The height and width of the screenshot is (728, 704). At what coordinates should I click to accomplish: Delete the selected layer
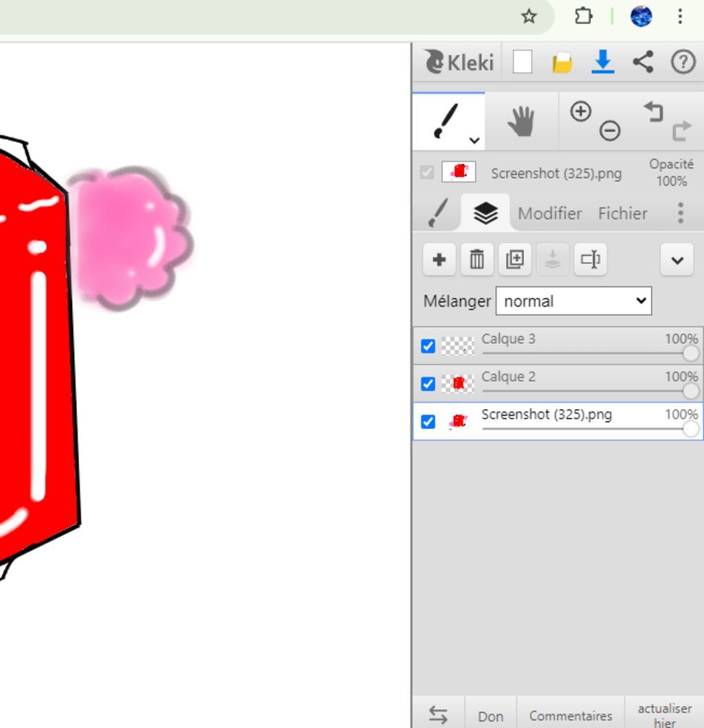tap(476, 260)
